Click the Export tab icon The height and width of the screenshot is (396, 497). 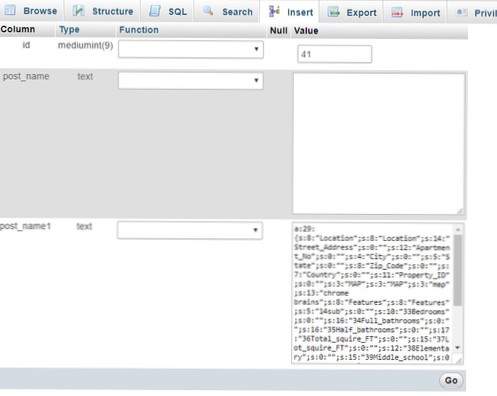pyautogui.click(x=334, y=12)
